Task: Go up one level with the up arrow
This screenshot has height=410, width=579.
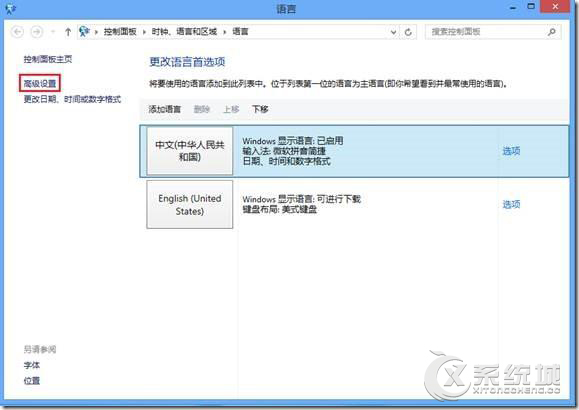Action: pyautogui.click(x=68, y=32)
